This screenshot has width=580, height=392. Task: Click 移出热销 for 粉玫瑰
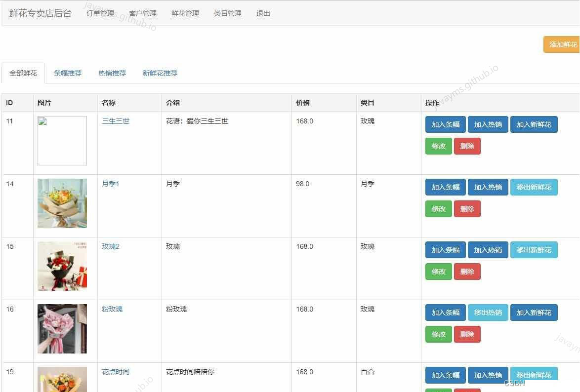point(488,312)
